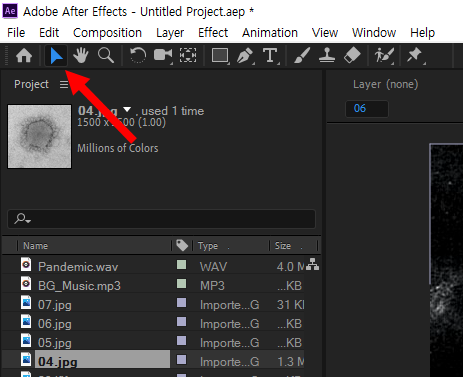Select the Rectangle shape tool

pos(220,56)
